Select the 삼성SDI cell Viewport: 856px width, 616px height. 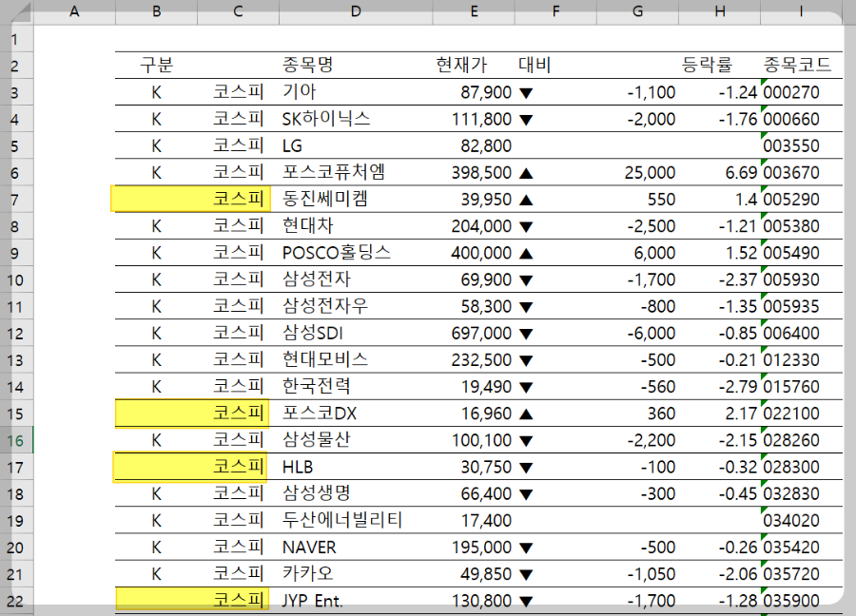tap(356, 333)
